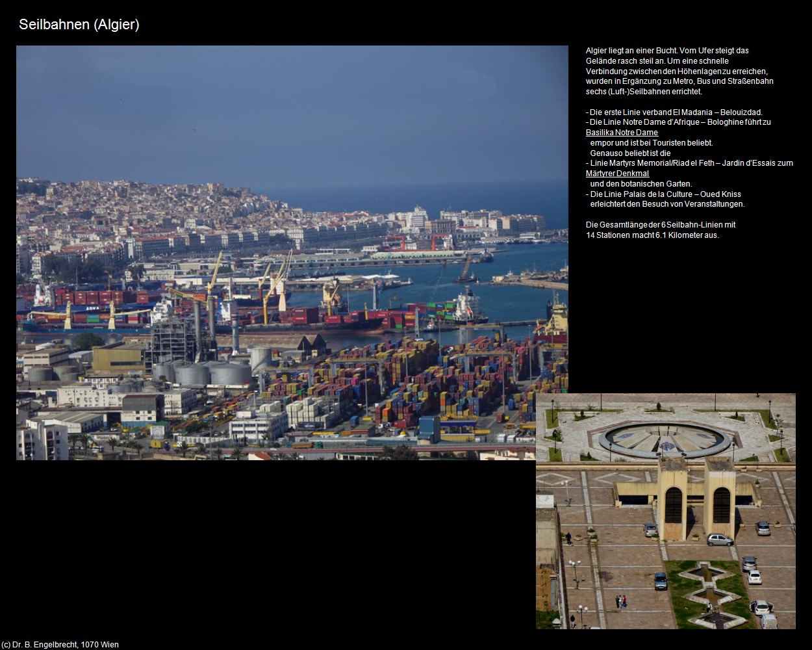Click the line 'Algier liegt an einer Bucht. Vom Ufer steigt das'
812x650 pixels.
pyautogui.click(x=667, y=51)
